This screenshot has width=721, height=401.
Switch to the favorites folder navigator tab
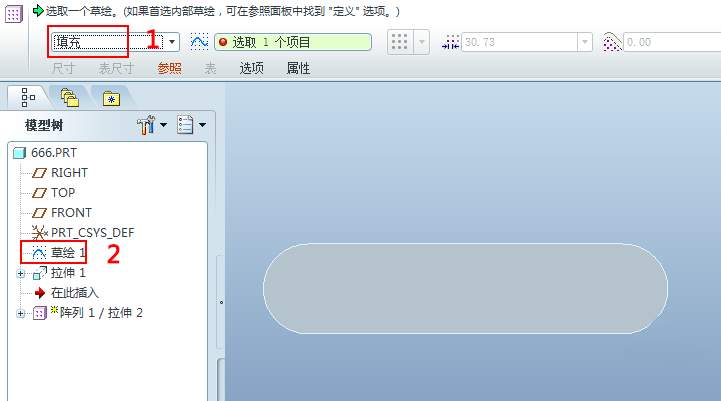111,98
